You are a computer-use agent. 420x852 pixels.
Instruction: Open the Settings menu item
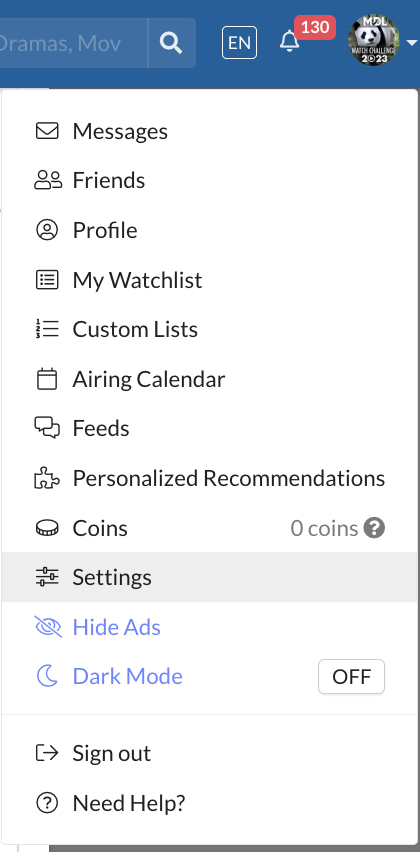tap(210, 577)
